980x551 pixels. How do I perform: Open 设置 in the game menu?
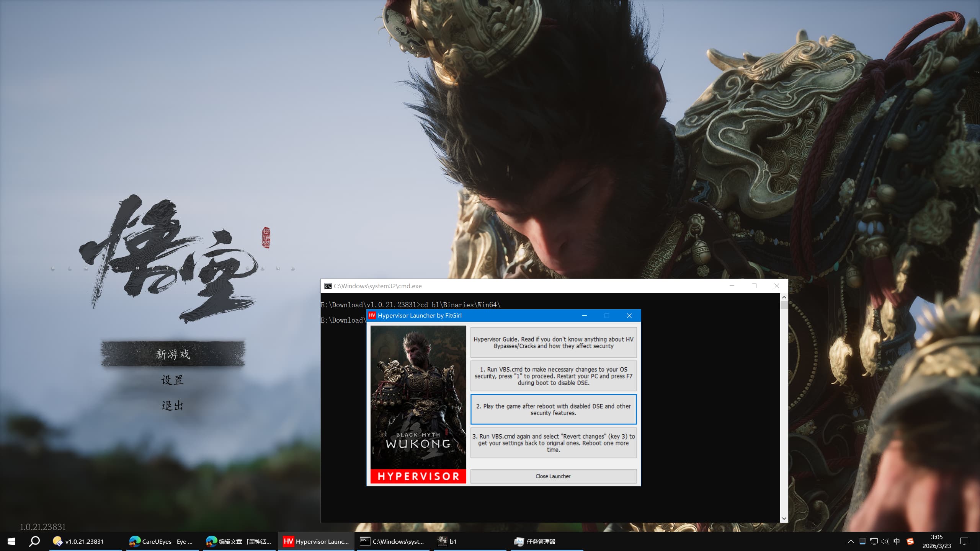coord(173,380)
